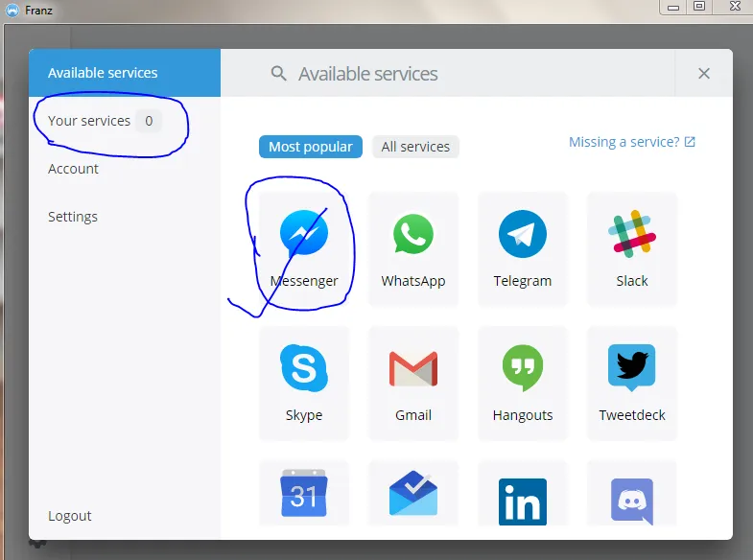Add the Slack service
This screenshot has width=753, height=560.
tap(632, 249)
